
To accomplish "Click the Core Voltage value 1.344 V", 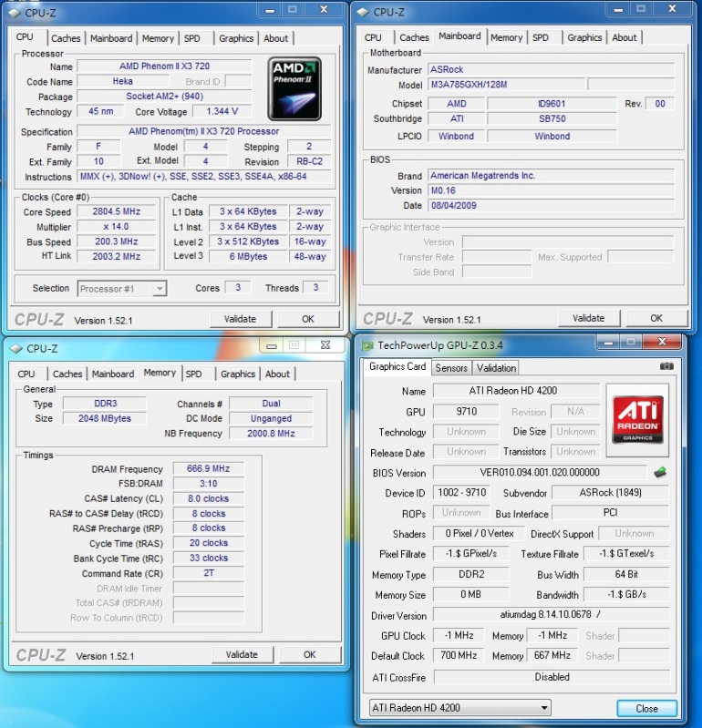I will pos(222,111).
